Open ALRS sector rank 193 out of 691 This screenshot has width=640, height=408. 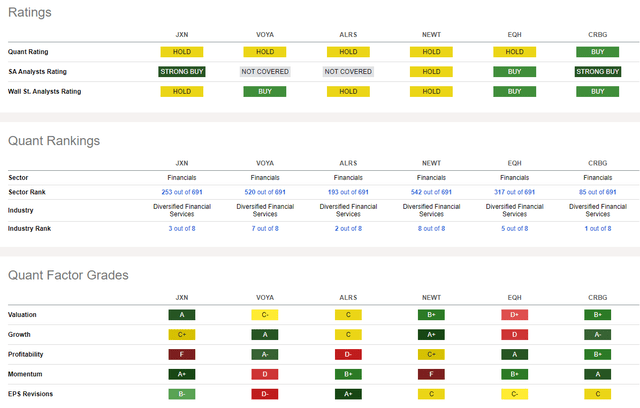pos(348,192)
